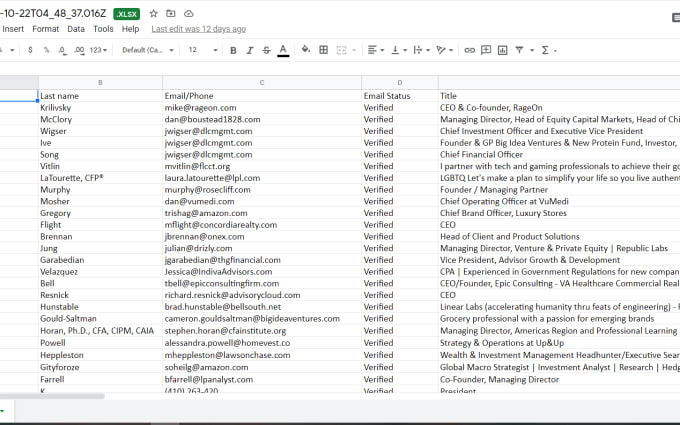Click the document title ending in 37.016Z
Screen dimensions: 680x425
pyautogui.click(x=53, y=13)
